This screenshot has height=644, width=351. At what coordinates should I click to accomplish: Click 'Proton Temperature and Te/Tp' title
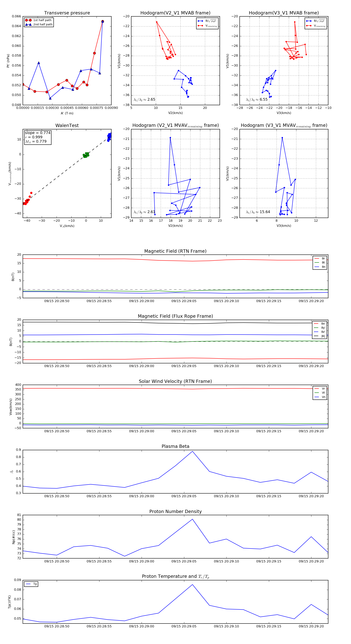pyautogui.click(x=175, y=576)
